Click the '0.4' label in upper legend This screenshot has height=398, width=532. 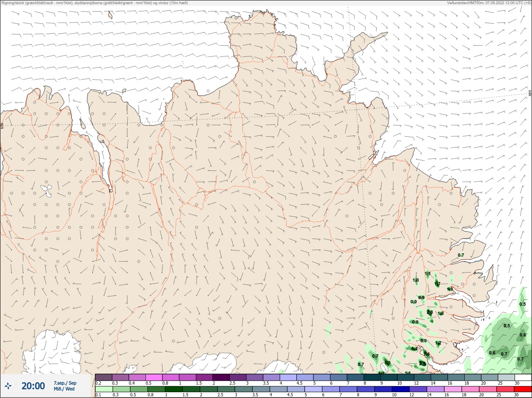click(x=132, y=383)
